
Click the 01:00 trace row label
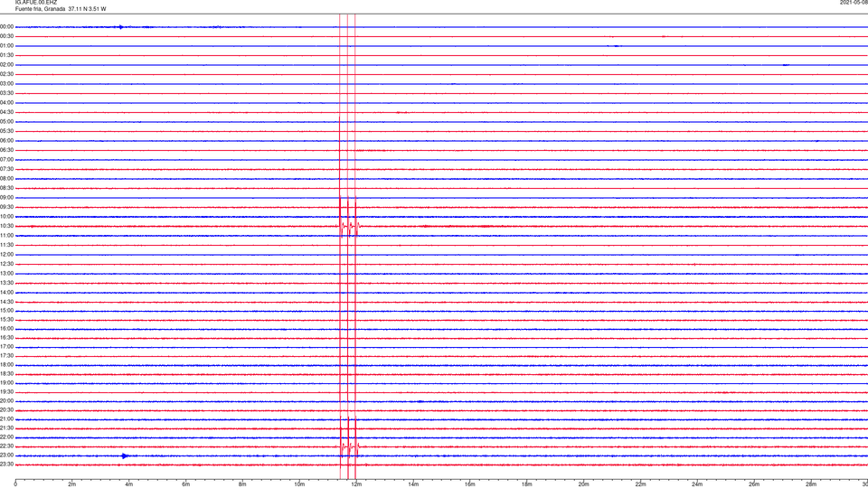(6, 46)
